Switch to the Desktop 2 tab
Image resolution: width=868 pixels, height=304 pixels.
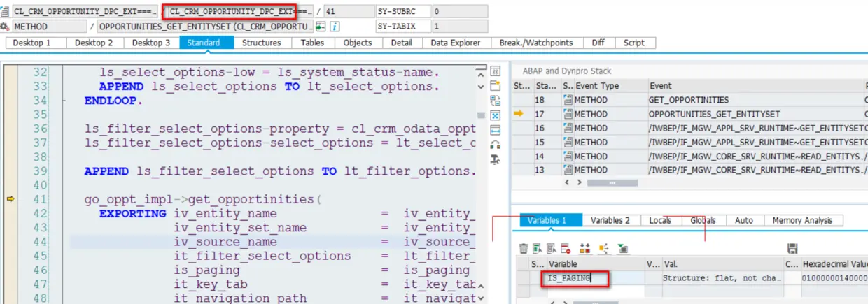pos(94,43)
